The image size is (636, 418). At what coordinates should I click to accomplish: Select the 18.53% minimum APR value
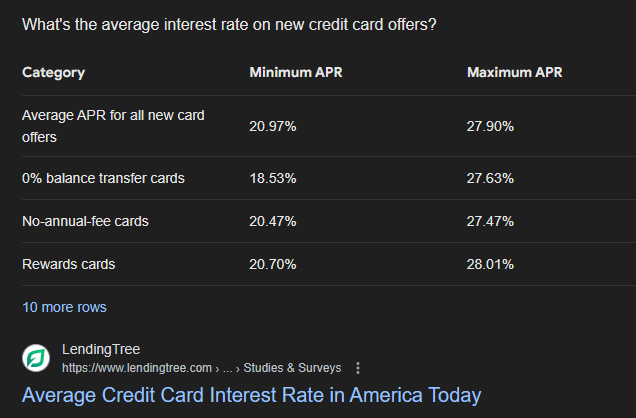[x=273, y=178]
